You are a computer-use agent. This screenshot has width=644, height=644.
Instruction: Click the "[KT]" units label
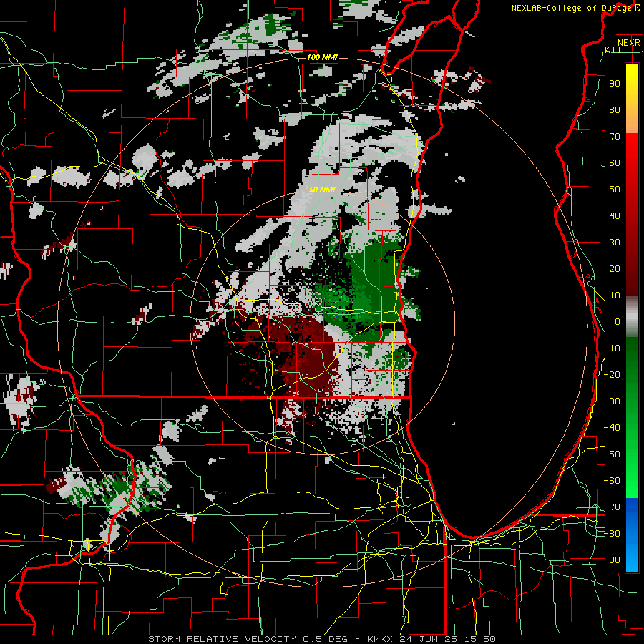pos(611,49)
